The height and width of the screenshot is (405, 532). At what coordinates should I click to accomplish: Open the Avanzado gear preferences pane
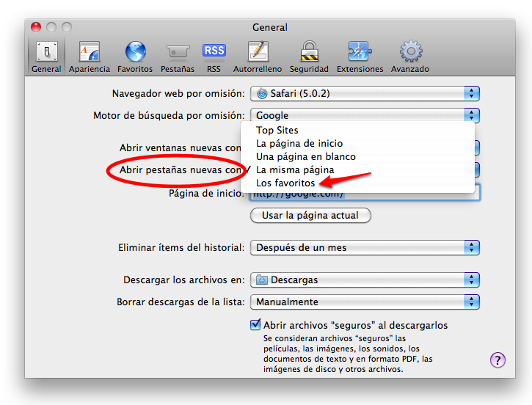[409, 56]
